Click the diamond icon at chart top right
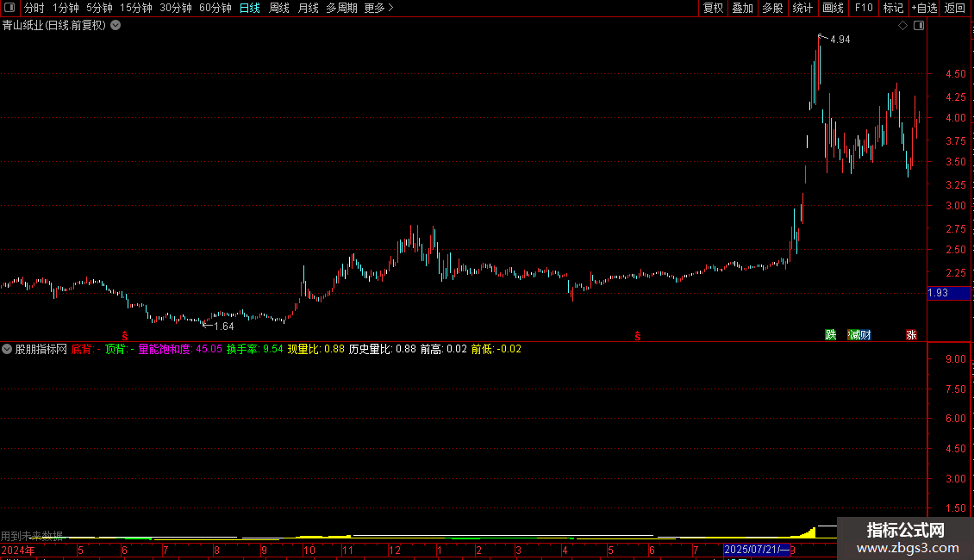Viewport: 974px width, 560px height. pos(903,26)
